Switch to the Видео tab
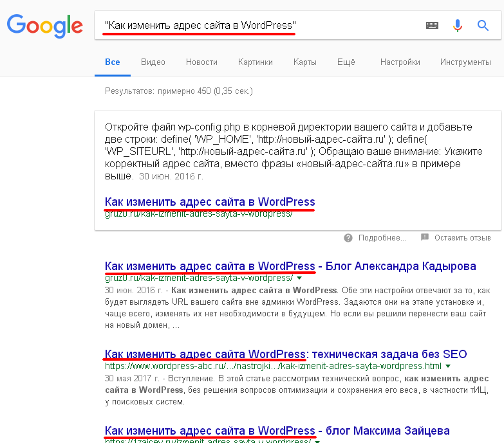 click(153, 62)
